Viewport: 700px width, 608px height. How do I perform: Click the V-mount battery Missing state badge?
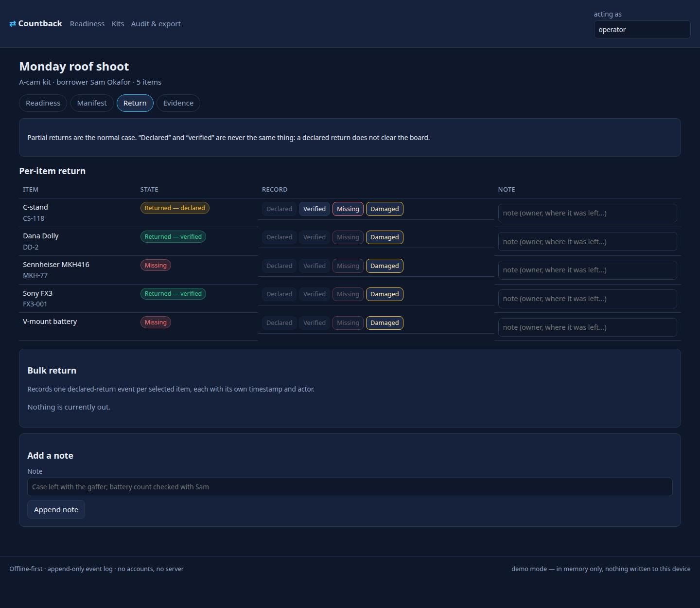click(x=156, y=322)
